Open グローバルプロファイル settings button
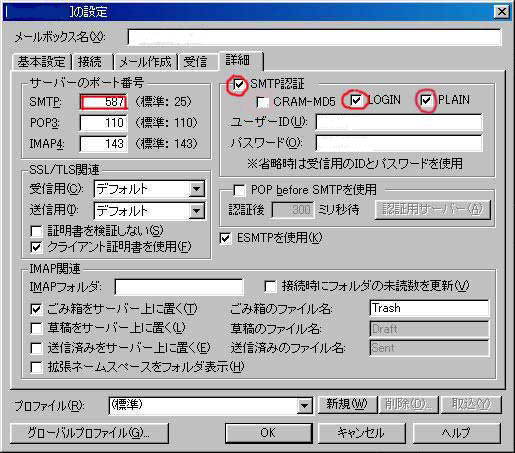515x453 pixels. pyautogui.click(x=89, y=433)
